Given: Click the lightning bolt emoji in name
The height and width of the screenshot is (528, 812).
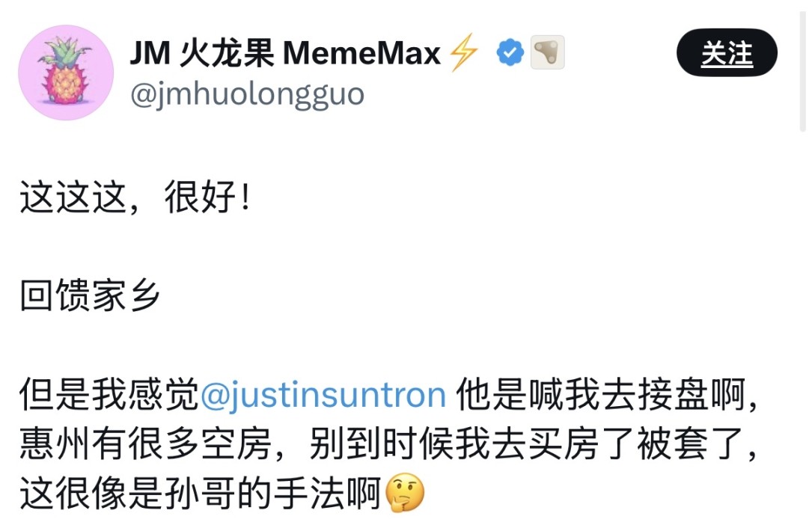Looking at the screenshot, I should pos(463,52).
